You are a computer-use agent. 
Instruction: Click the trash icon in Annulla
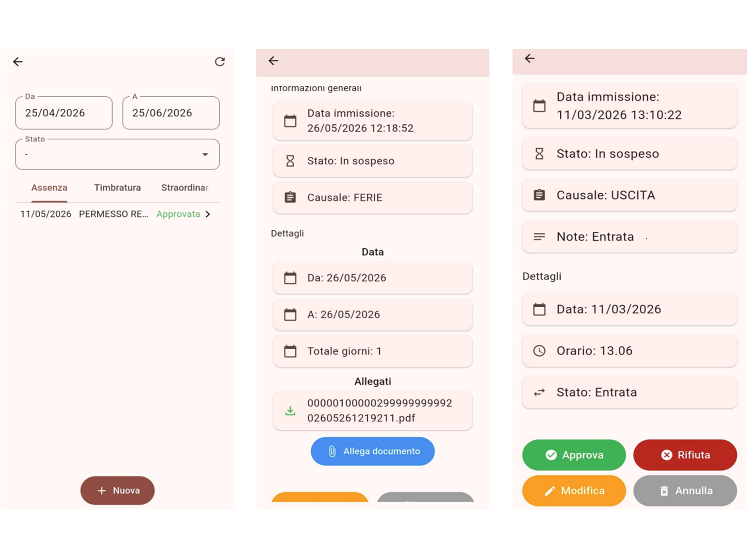click(x=664, y=491)
